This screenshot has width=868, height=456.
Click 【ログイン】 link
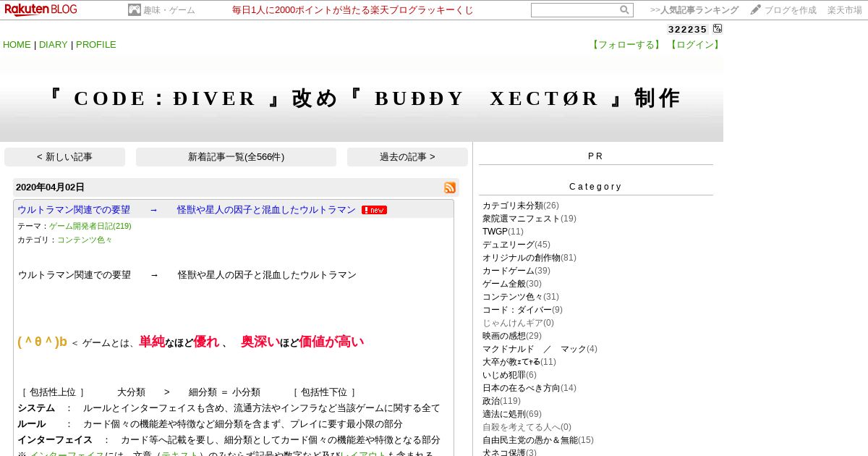694,45
